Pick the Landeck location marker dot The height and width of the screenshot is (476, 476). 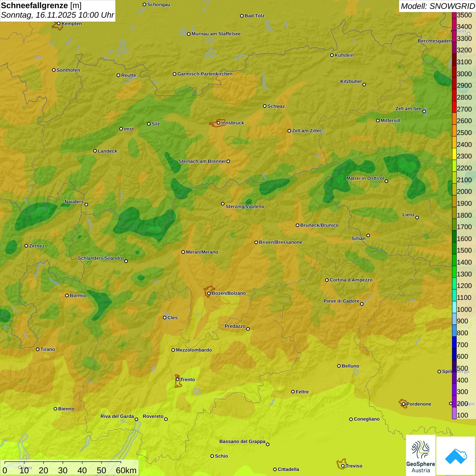[x=95, y=151]
